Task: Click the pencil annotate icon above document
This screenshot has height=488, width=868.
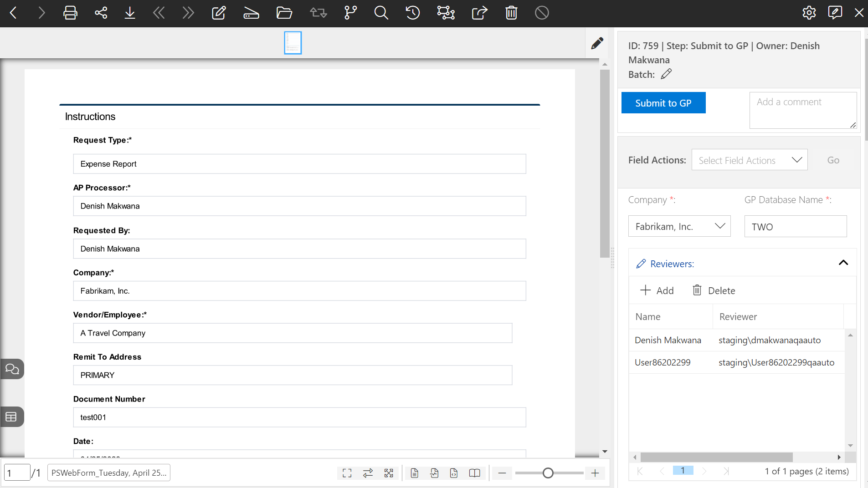Action: (597, 43)
